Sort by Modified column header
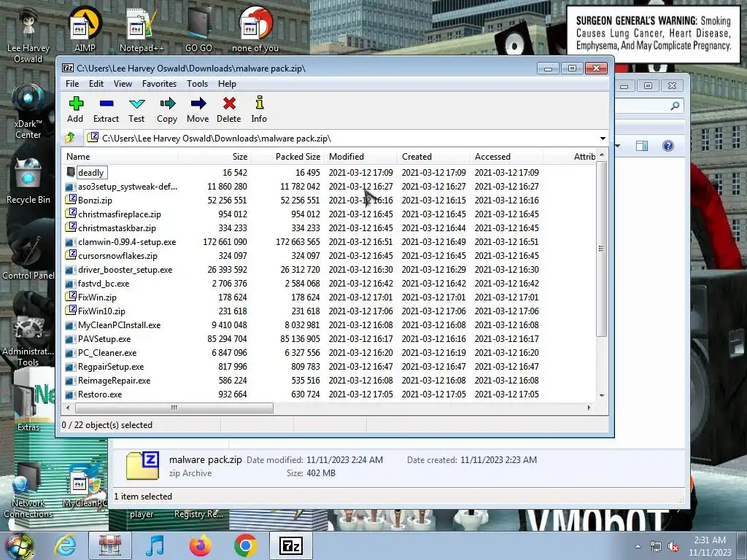 coord(360,157)
